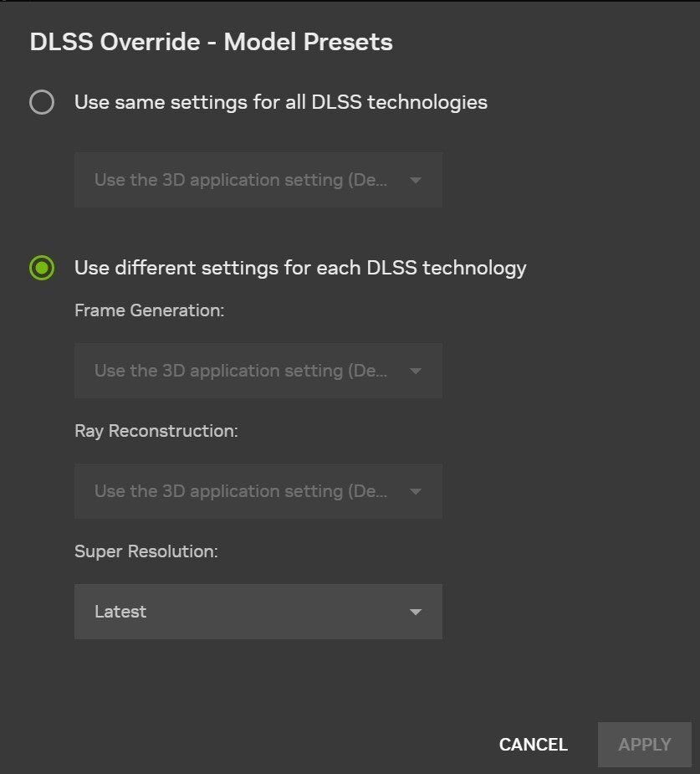Select the different settings for each DLSS radio button
The image size is (700, 774).
(42, 268)
